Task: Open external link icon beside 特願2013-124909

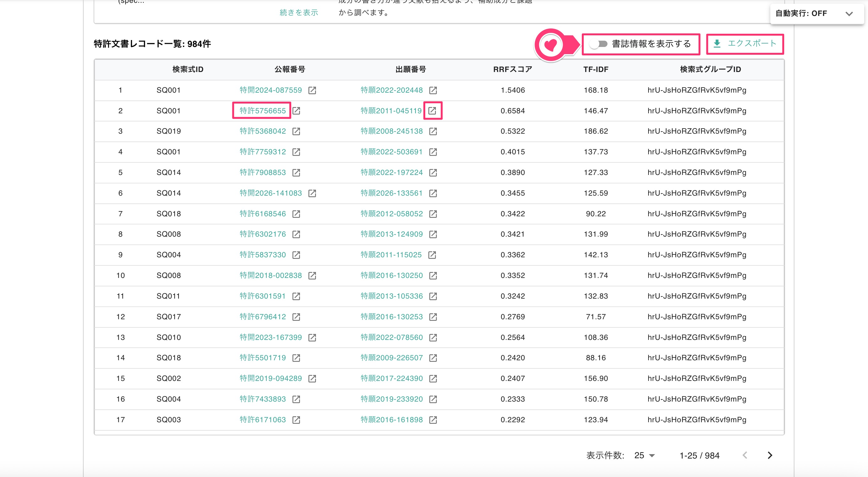Action: [433, 234]
